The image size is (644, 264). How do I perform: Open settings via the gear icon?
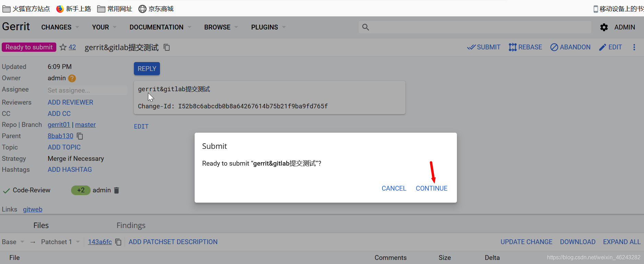604,27
